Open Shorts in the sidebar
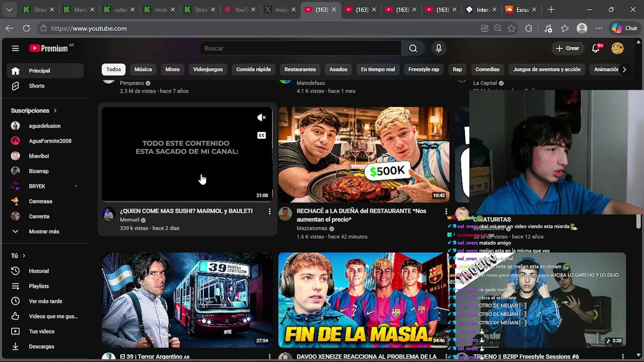 [x=46, y=86]
